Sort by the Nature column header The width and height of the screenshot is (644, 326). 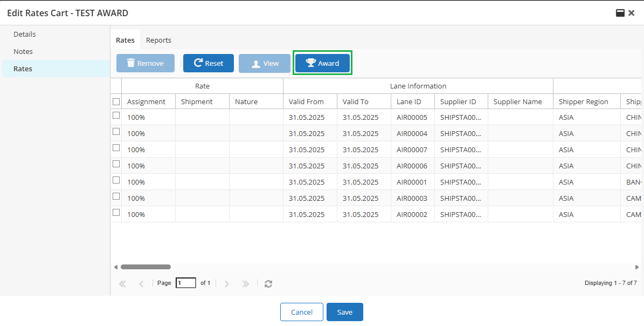(256, 101)
